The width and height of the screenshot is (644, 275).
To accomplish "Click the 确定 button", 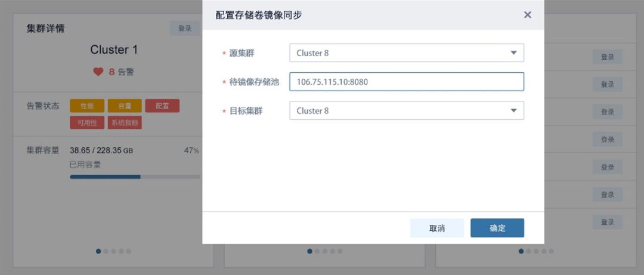I will click(x=497, y=228).
